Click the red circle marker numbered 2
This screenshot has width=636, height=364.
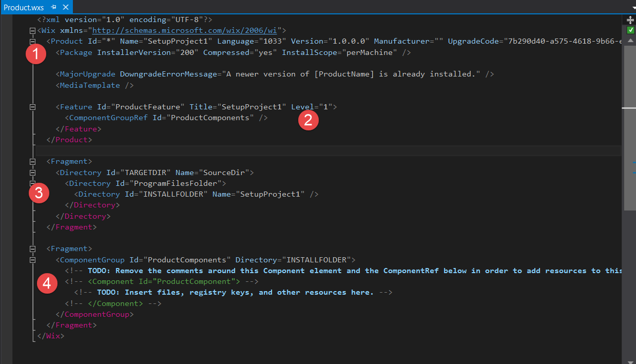(x=309, y=120)
